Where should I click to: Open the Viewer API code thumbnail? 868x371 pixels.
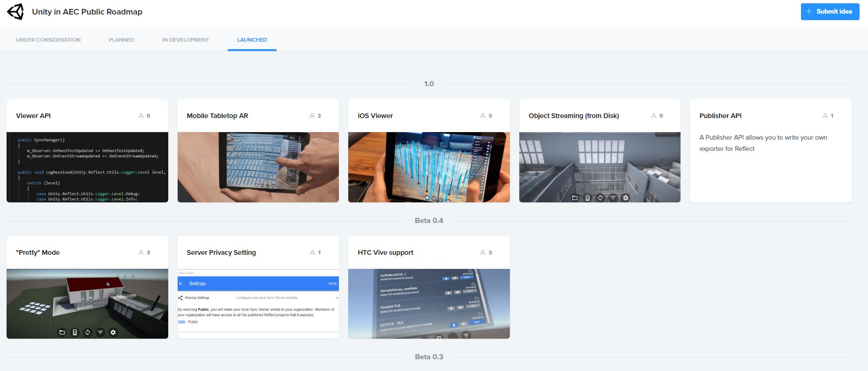pyautogui.click(x=87, y=167)
